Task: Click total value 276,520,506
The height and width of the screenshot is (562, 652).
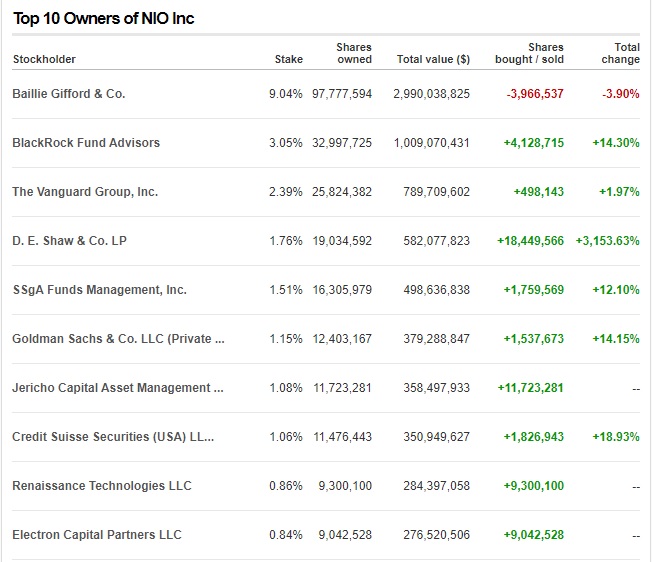Action: click(x=437, y=535)
